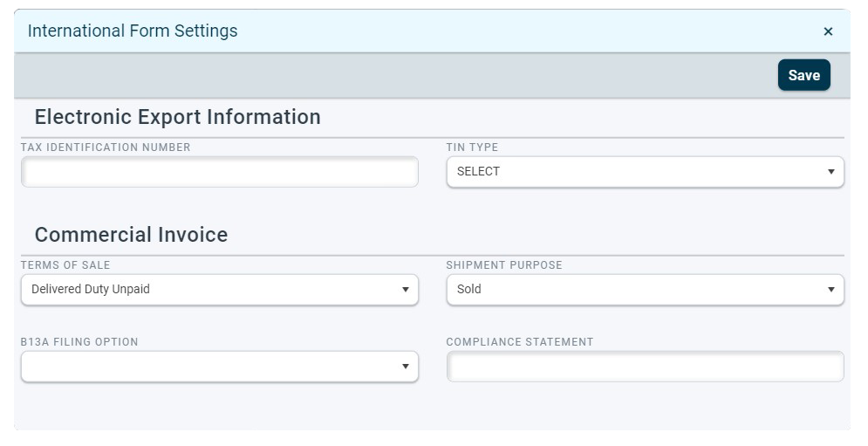
Task: Click the Save button
Action: [803, 75]
